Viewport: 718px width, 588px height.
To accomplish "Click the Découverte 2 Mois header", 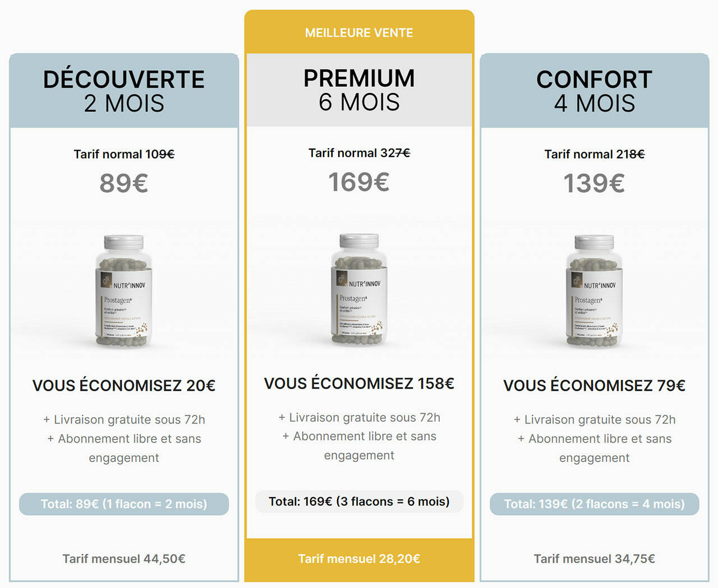I will tap(124, 91).
